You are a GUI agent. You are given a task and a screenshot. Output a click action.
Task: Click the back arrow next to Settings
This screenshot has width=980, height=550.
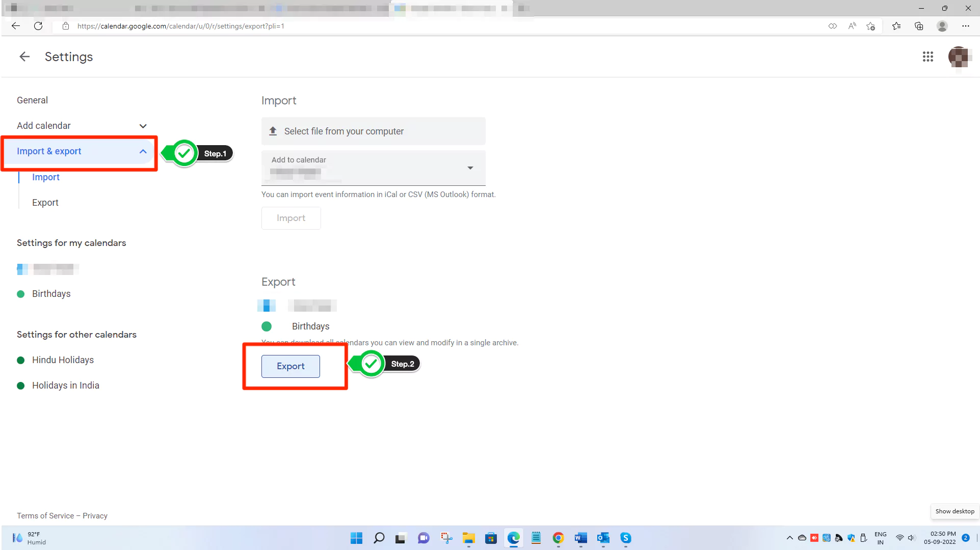point(23,57)
